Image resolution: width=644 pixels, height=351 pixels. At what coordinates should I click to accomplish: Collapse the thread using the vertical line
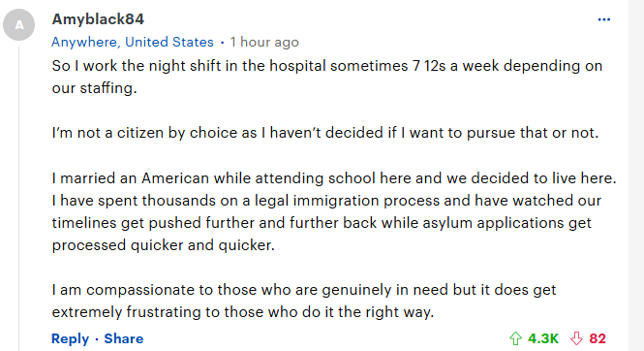(x=19, y=199)
